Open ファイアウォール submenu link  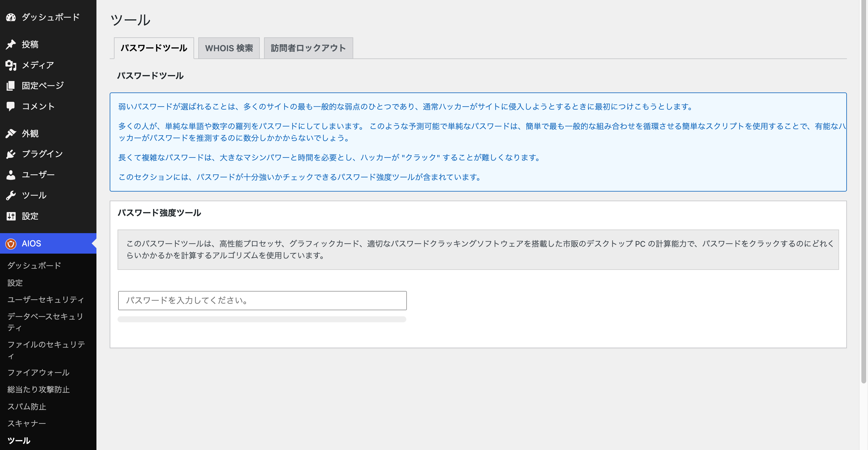point(38,373)
